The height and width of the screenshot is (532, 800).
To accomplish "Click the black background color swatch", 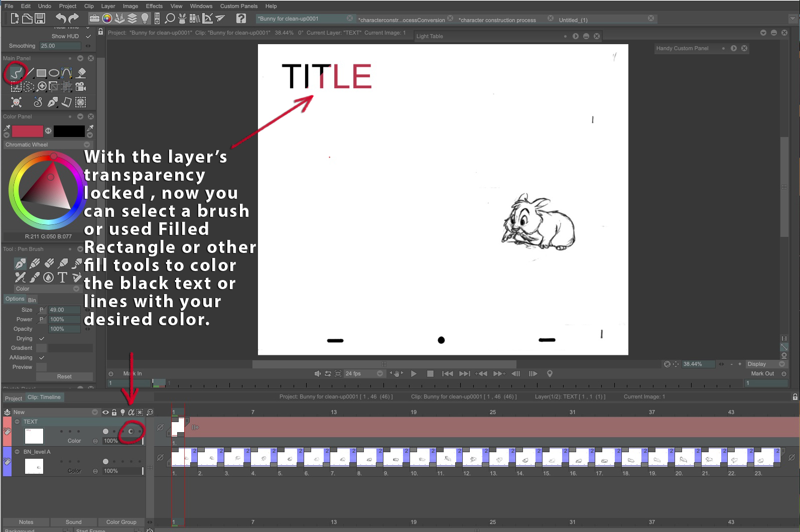I will 69,131.
